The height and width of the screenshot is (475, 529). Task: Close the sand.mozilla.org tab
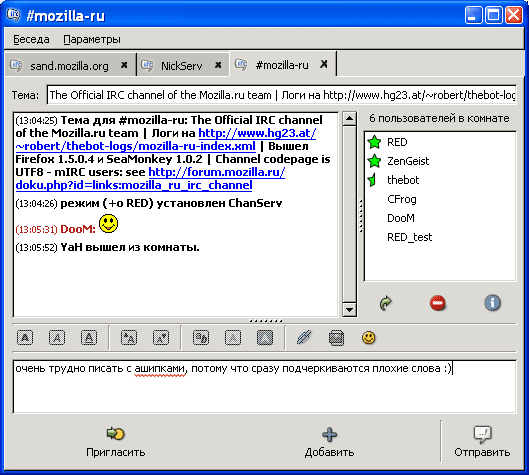point(124,65)
